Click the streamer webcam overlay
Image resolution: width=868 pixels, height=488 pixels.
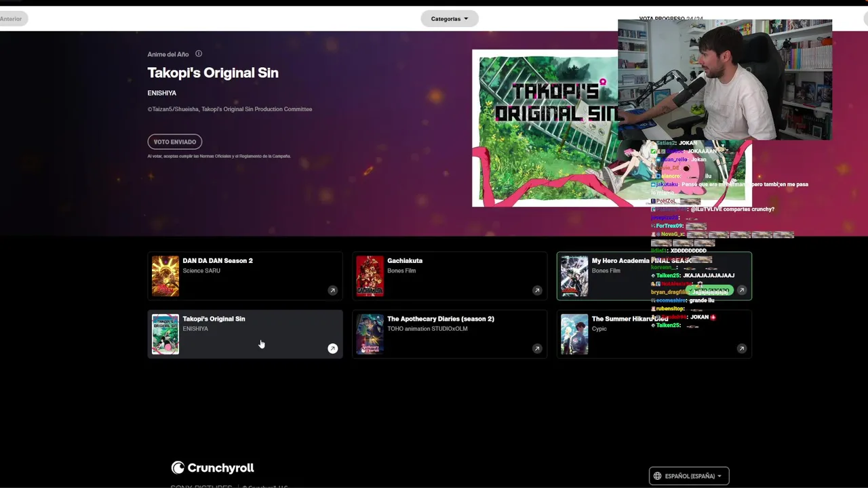point(725,79)
